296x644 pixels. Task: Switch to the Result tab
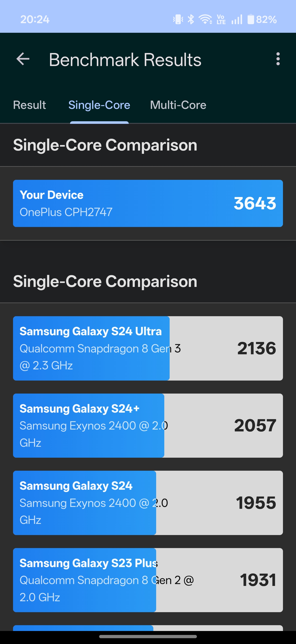coord(30,105)
